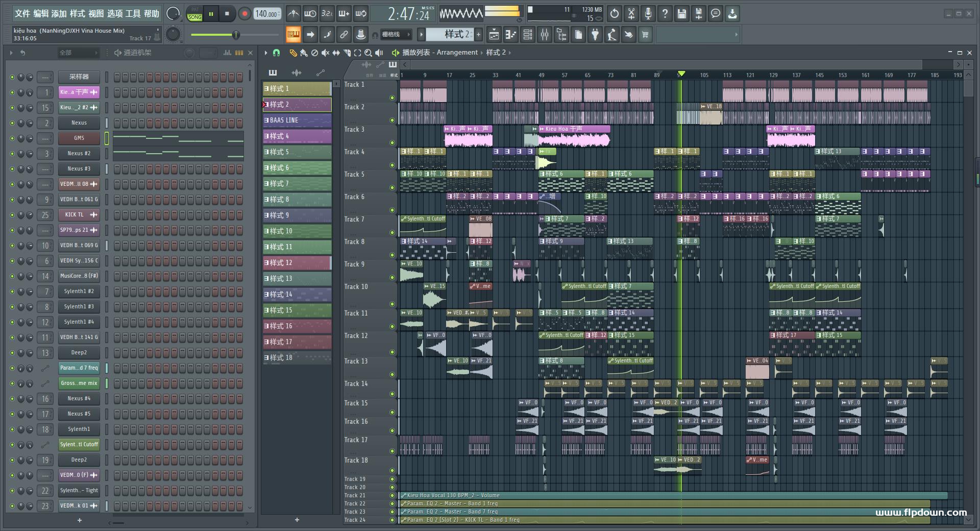Open the tempo tapper icon

pyautogui.click(x=612, y=35)
